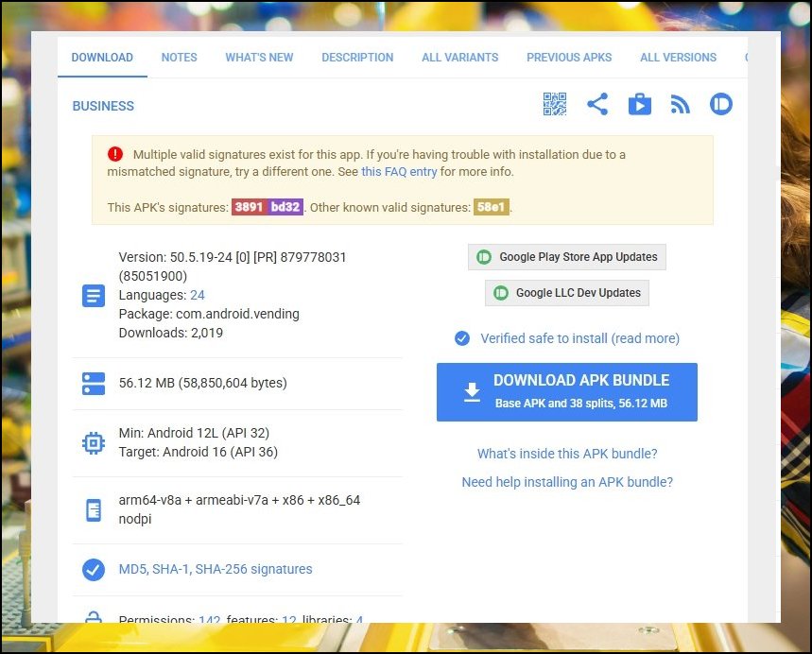
Task: Click the package name com.android.vending
Action: point(237,314)
